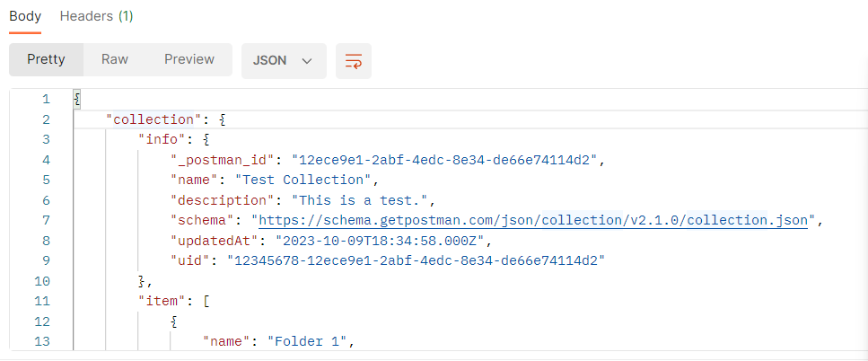Click the "collection" key

tap(151, 119)
